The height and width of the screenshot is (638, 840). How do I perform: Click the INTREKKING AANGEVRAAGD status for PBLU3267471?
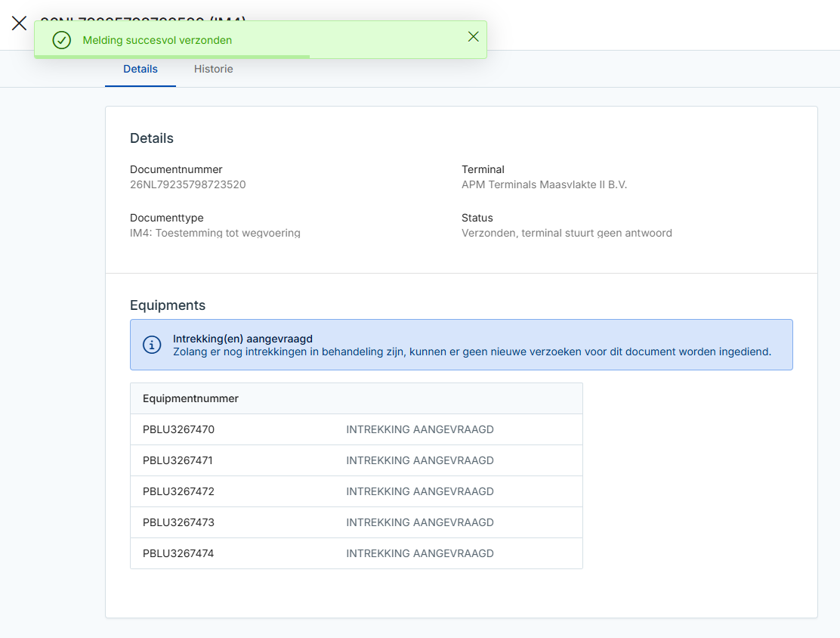point(419,460)
